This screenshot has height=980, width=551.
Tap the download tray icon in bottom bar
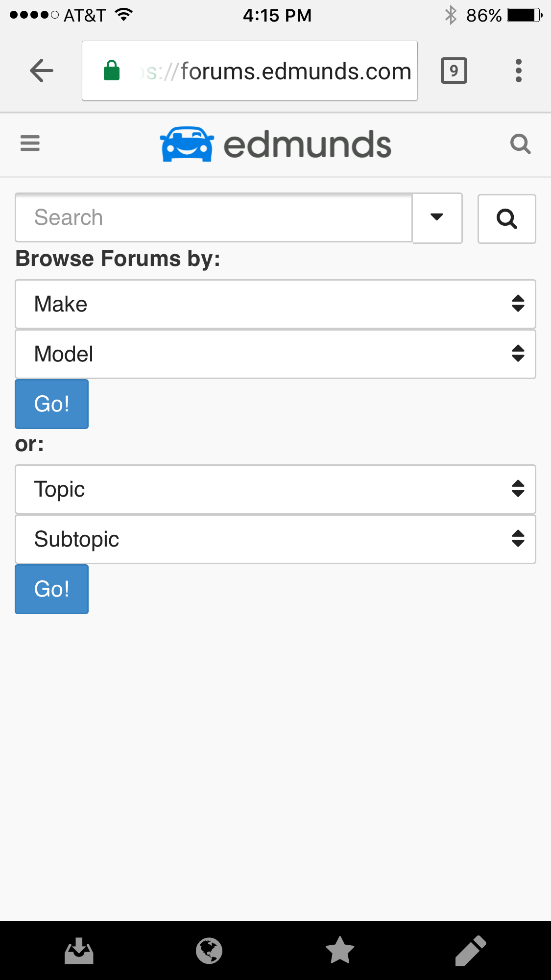pos(79,951)
